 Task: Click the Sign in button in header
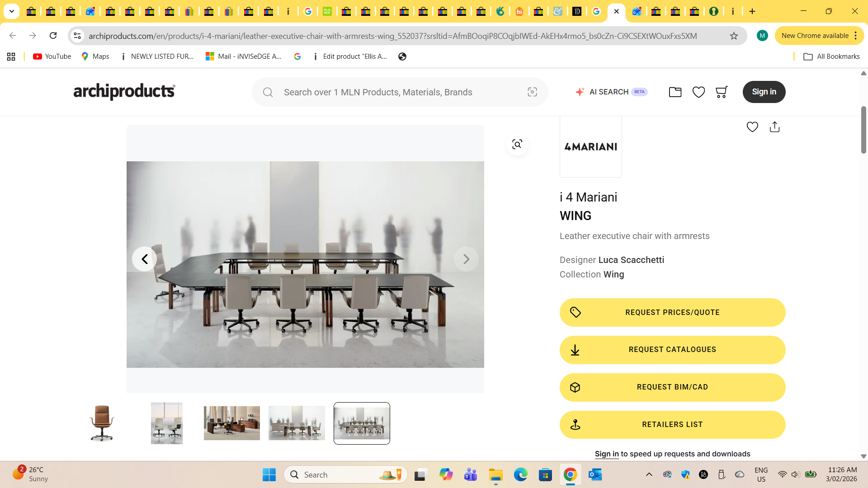(764, 92)
